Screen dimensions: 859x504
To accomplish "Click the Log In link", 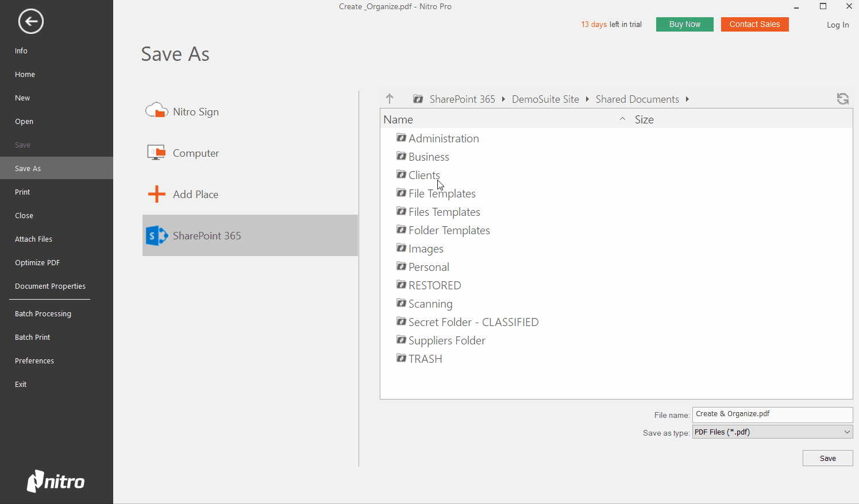I will point(837,25).
